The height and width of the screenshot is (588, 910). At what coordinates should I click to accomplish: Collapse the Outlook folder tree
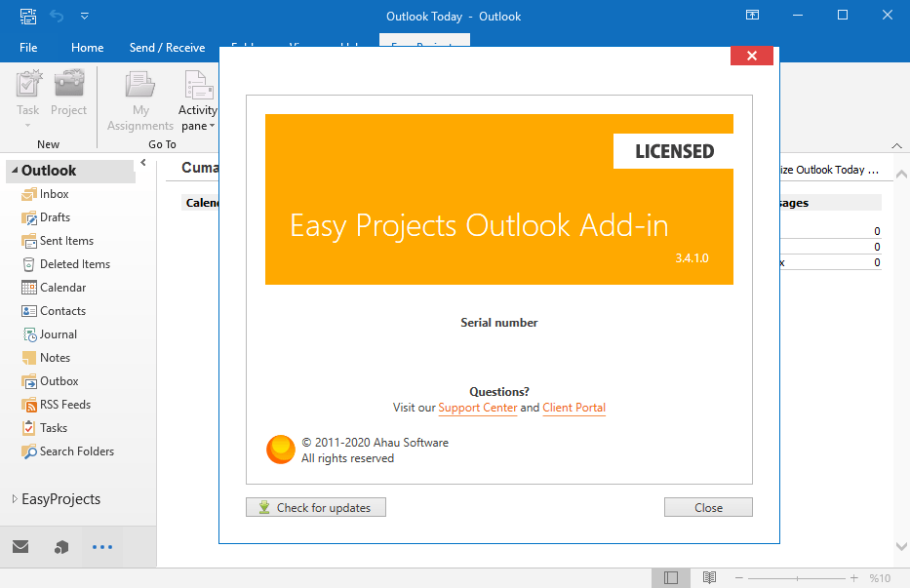click(15, 170)
